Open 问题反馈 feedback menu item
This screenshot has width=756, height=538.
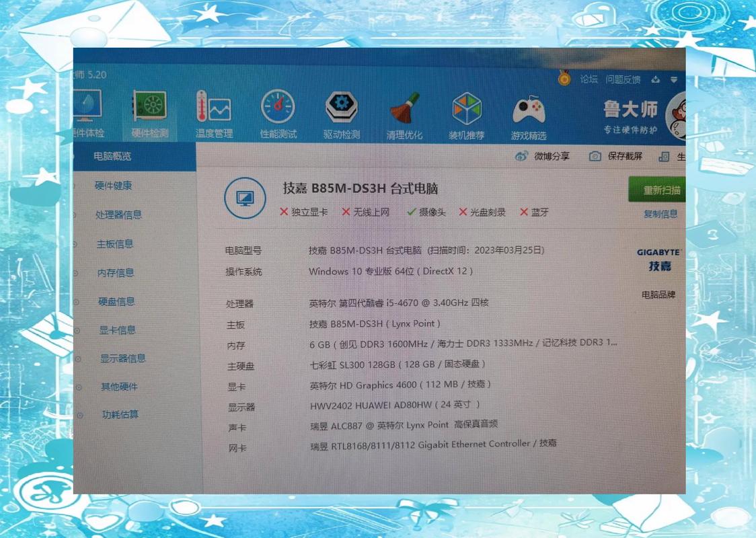pyautogui.click(x=623, y=79)
